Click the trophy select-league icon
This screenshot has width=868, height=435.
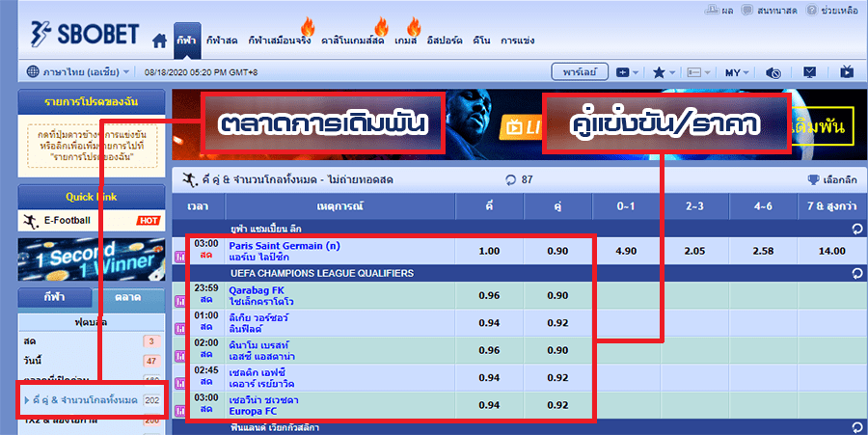(813, 179)
